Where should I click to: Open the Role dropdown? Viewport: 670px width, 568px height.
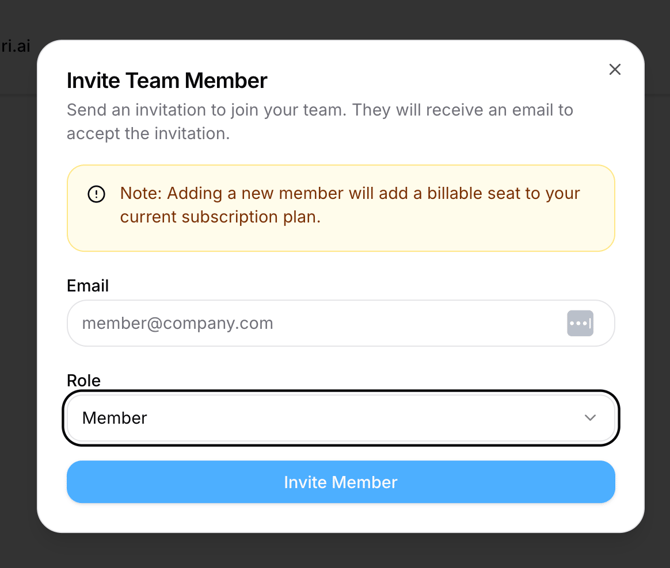coord(340,418)
